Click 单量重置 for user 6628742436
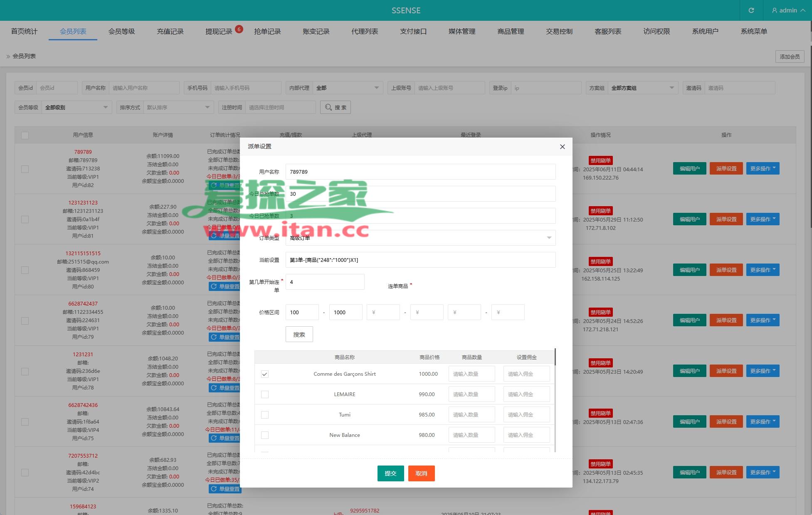 click(x=225, y=438)
